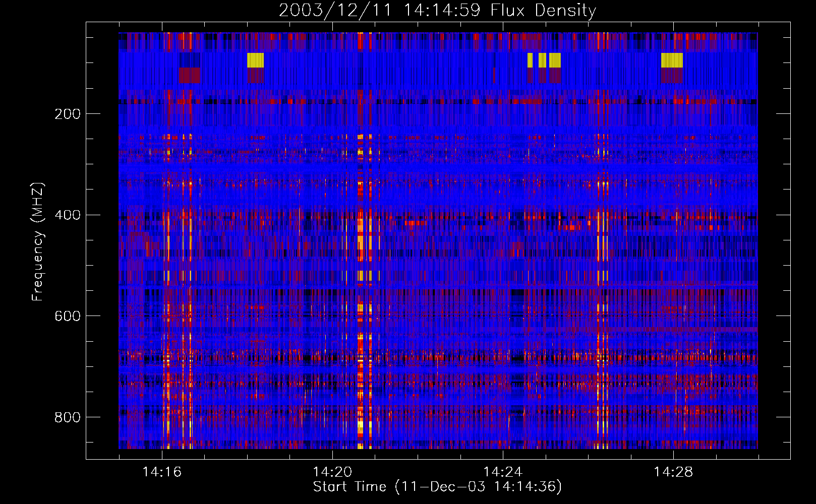The width and height of the screenshot is (816, 504).
Task: Click the 400 frequency tick label
Action: [x=68, y=215]
